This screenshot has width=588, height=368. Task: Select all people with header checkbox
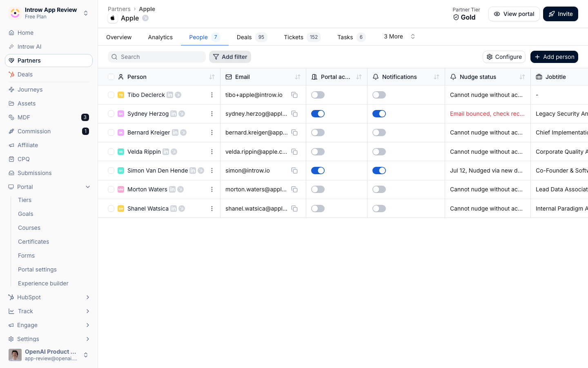click(111, 77)
